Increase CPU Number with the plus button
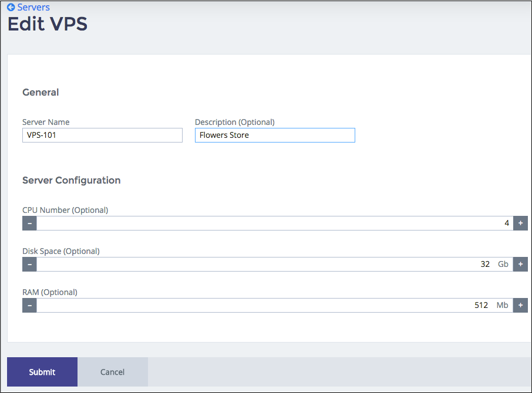Image resolution: width=532 pixels, height=393 pixels. [x=520, y=223]
